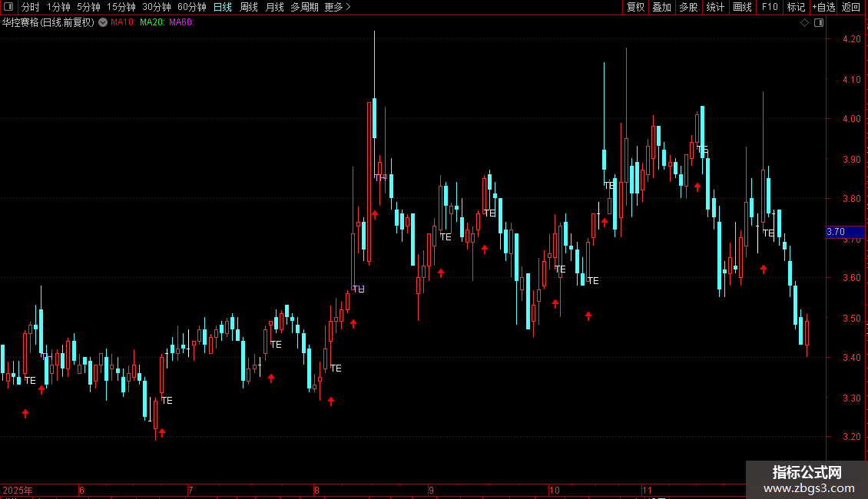Image resolution: width=868 pixels, height=499 pixels.
Task: Click the red MA10 indicator label
Action: (123, 22)
